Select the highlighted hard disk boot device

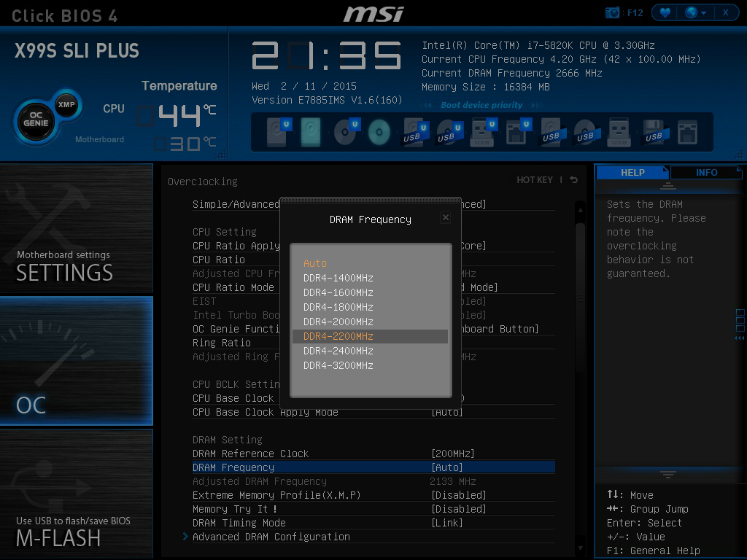[x=311, y=132]
